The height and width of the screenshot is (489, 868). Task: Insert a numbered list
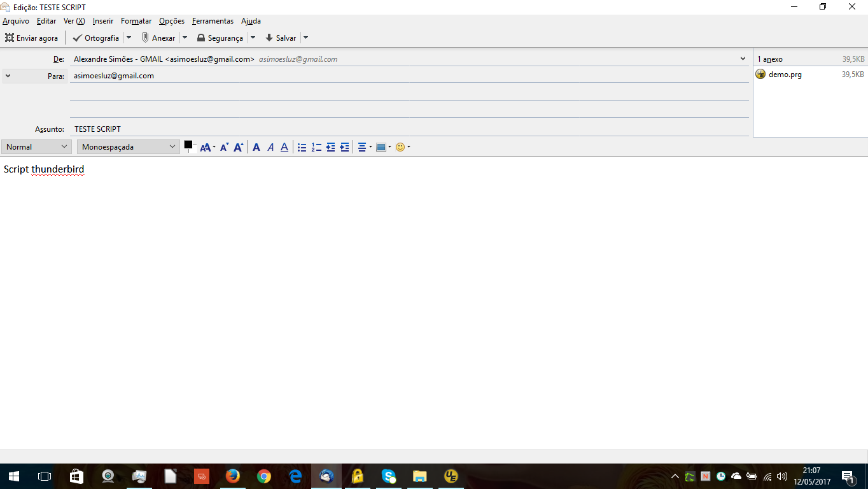coord(316,147)
